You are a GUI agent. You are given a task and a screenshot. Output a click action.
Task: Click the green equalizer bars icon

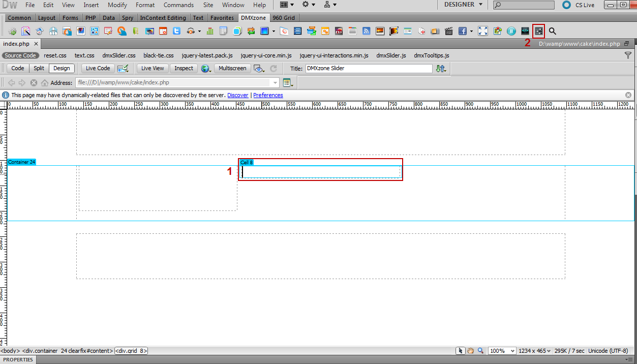209,31
